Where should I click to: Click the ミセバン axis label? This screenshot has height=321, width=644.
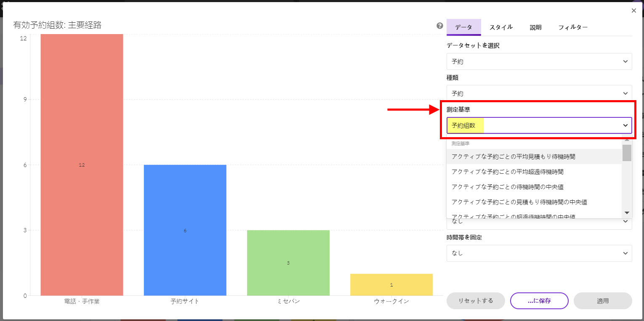point(288,301)
